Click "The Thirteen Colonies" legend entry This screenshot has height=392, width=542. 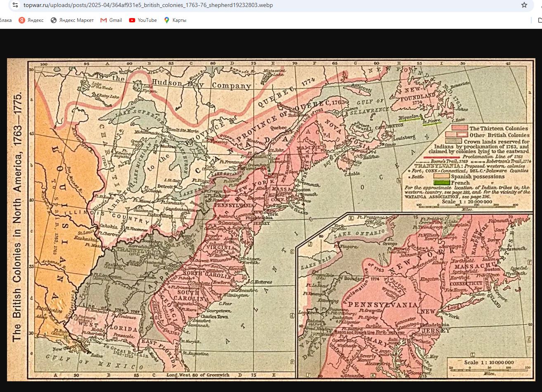498,128
